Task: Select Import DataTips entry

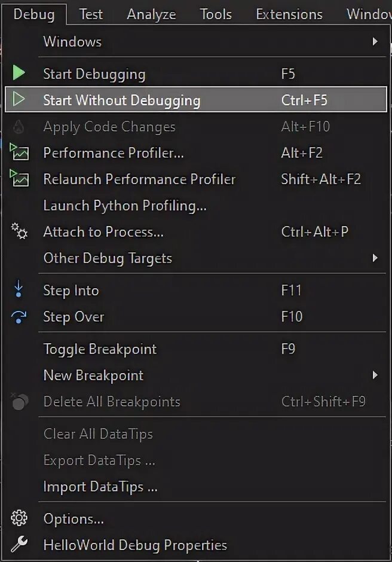Action: (100, 487)
